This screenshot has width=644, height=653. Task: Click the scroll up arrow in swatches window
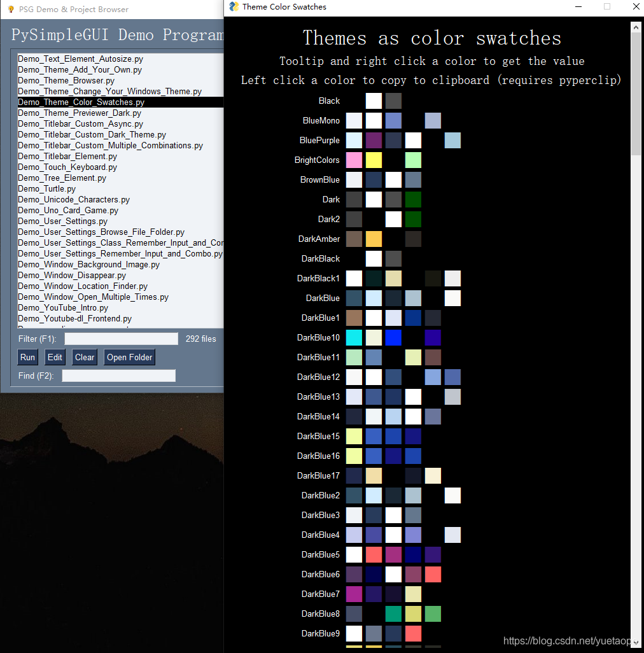tap(636, 27)
